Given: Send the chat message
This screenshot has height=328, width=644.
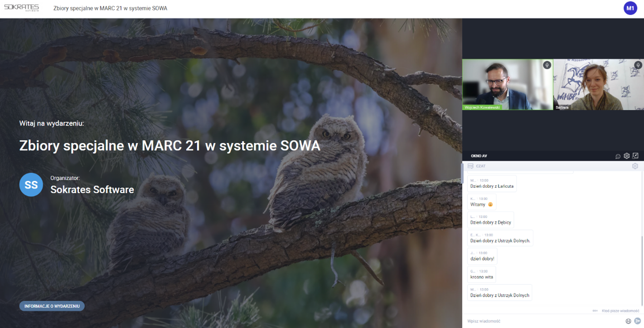Looking at the screenshot, I should coord(638,321).
